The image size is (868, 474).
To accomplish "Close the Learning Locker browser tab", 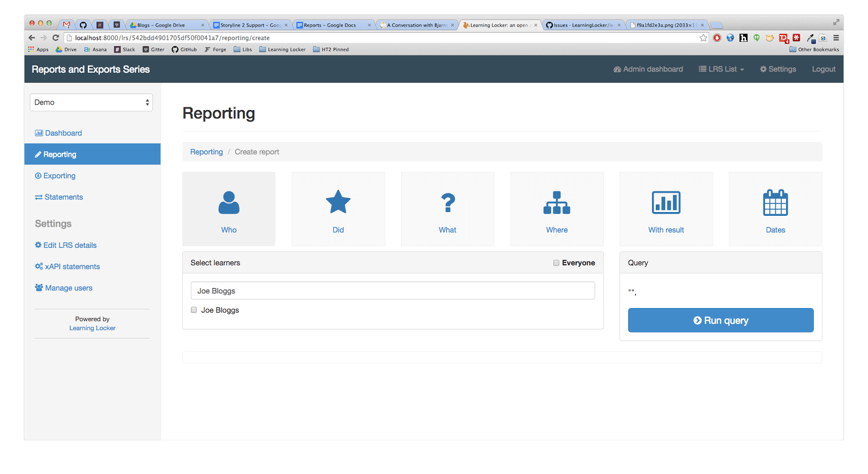I will pos(535,25).
